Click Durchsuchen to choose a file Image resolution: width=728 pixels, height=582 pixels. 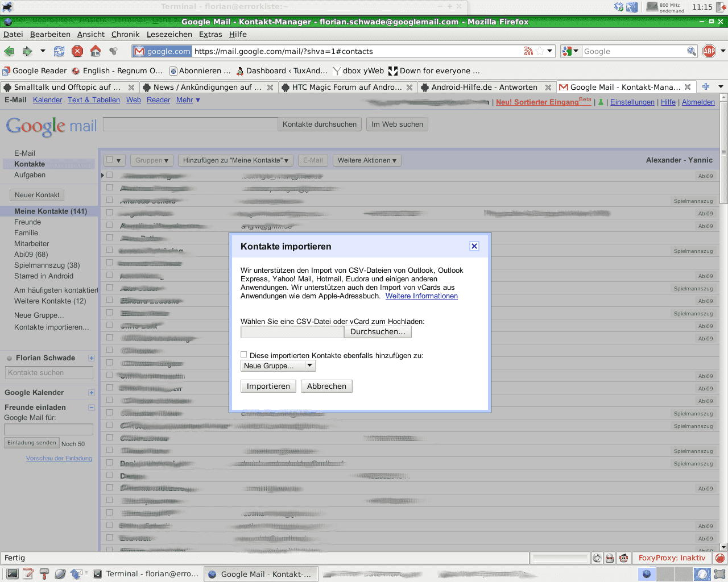pos(378,332)
